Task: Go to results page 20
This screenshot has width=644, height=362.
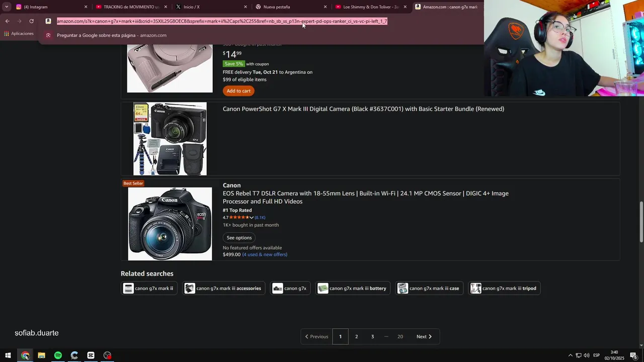Action: (400, 336)
